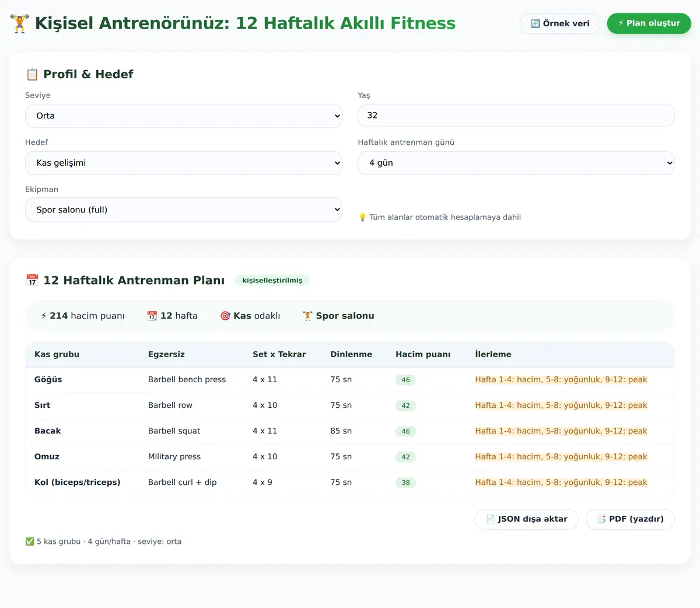Click the 85 sn rest cell

341,431
